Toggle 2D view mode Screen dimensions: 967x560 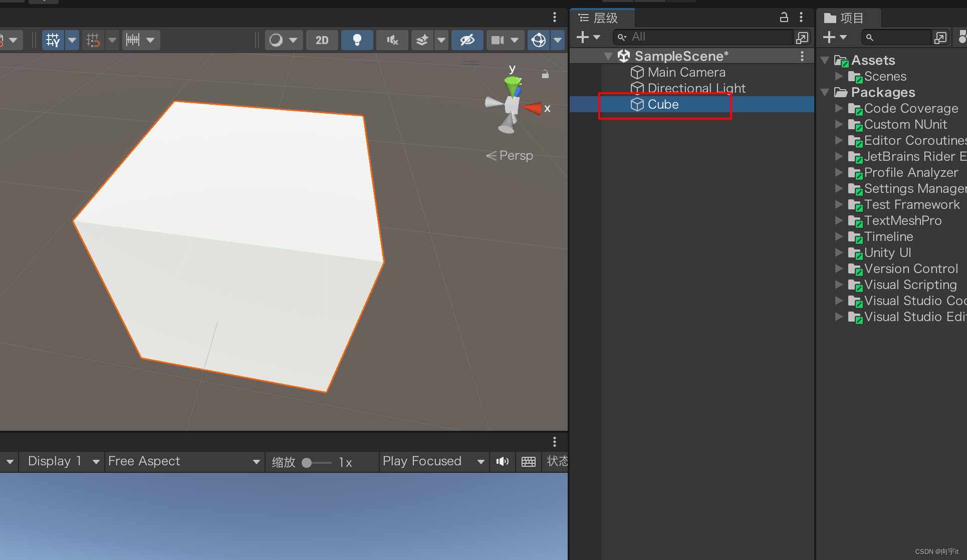322,40
